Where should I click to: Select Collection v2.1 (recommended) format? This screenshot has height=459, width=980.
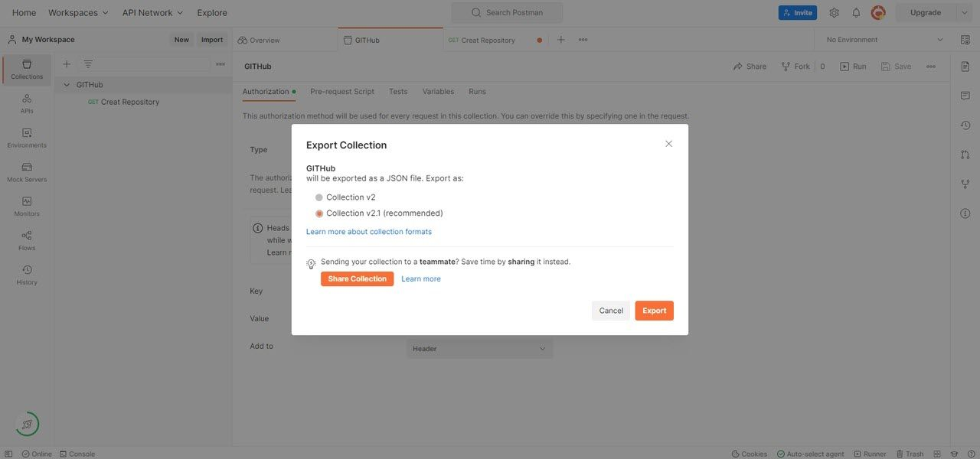319,213
